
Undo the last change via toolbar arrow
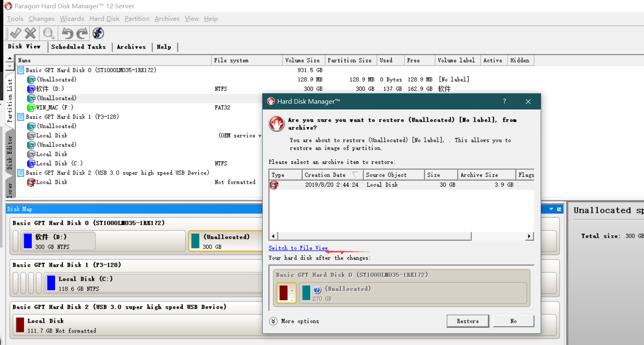(x=67, y=33)
